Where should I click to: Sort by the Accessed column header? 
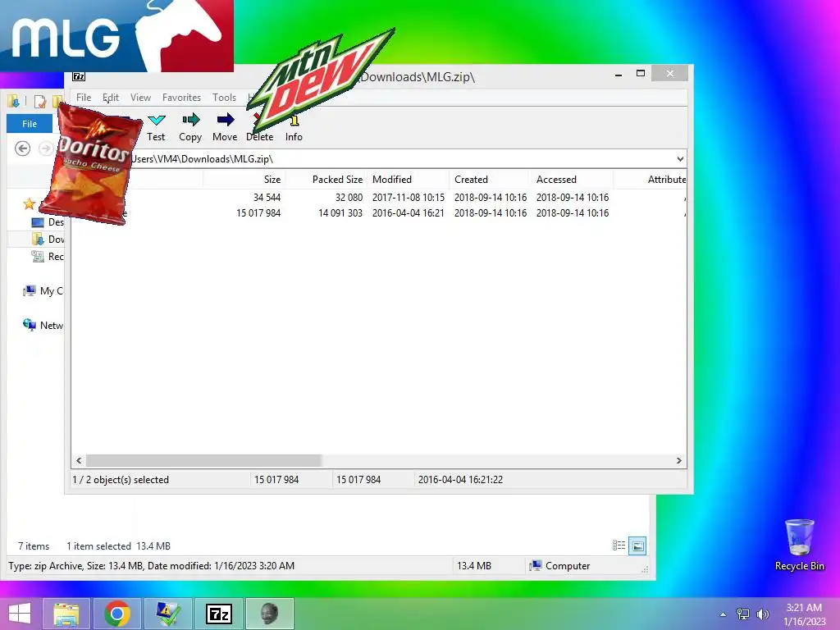coord(572,180)
